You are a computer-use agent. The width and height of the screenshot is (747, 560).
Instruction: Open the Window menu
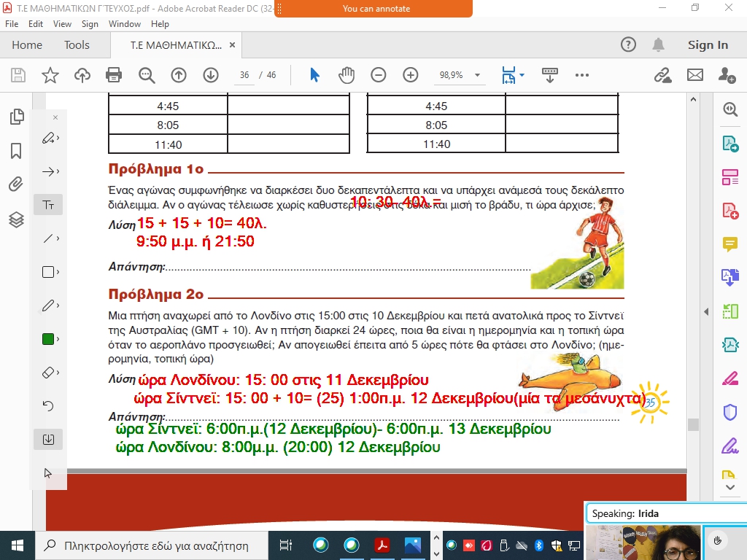click(x=125, y=24)
